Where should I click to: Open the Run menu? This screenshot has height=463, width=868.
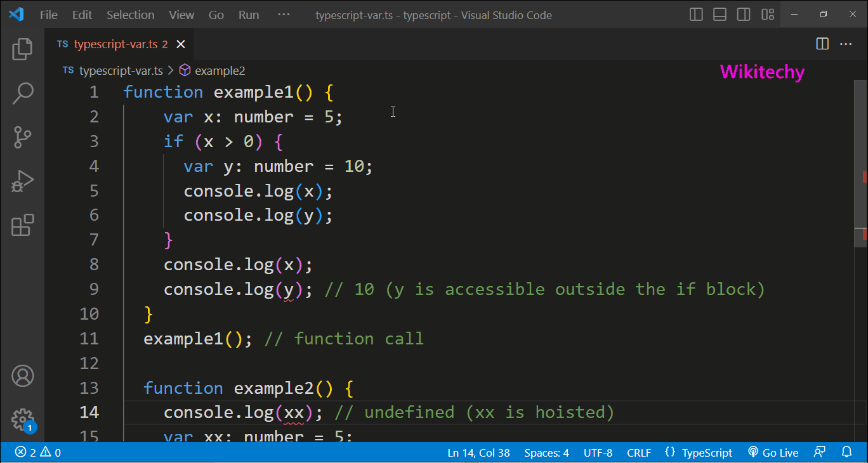[x=248, y=15]
